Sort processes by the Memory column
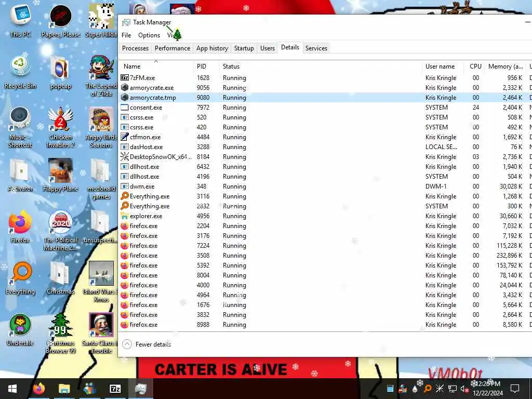The image size is (532, 399). [505, 66]
